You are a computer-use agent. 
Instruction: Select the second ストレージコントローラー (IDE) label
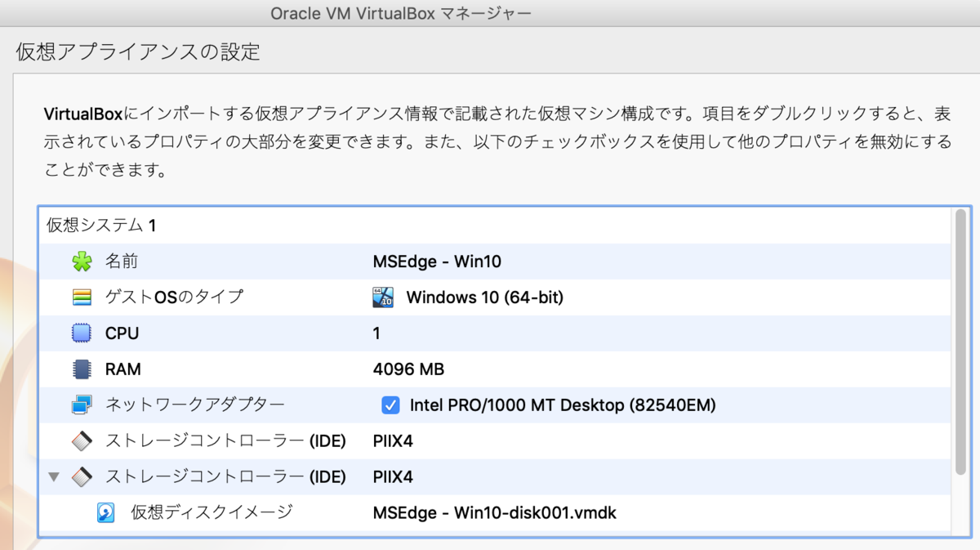pos(225,476)
